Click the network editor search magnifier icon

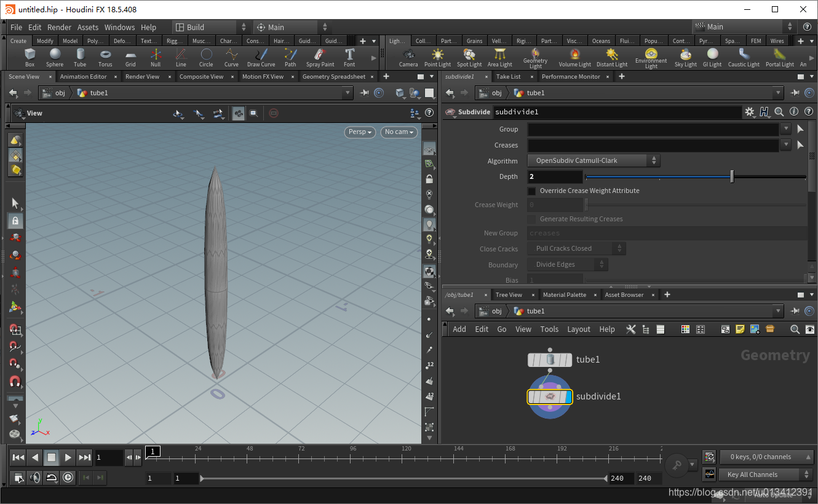point(795,329)
